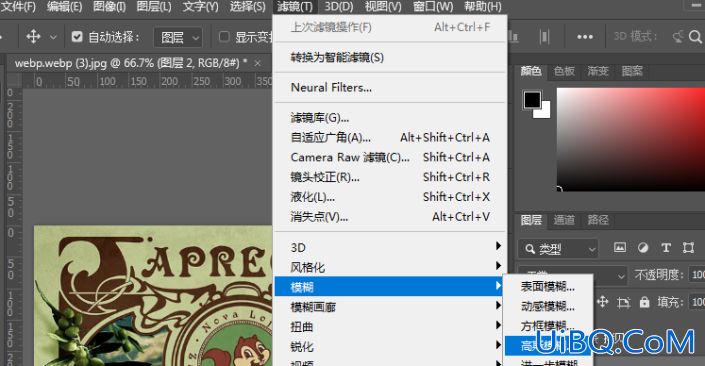Click the foreground color swatch

[x=532, y=100]
